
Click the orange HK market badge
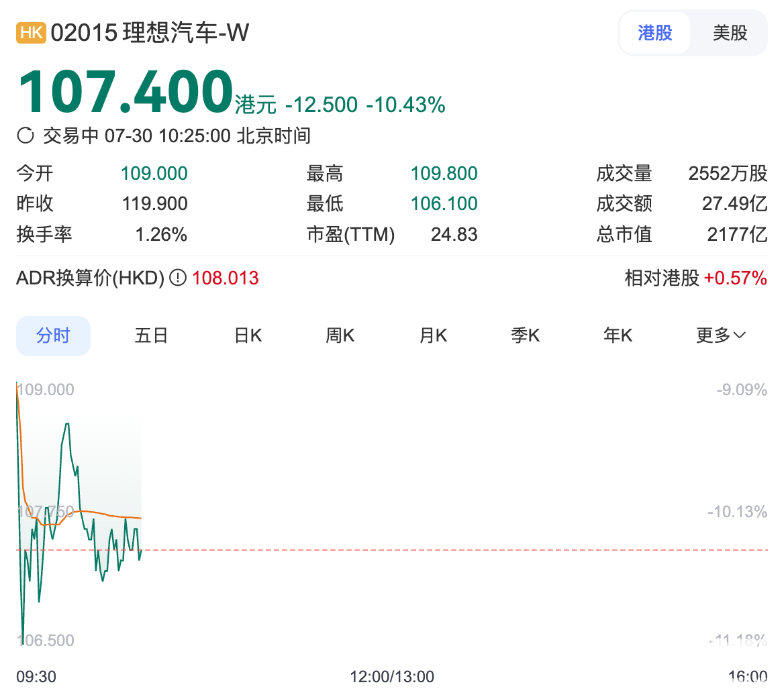point(31,33)
